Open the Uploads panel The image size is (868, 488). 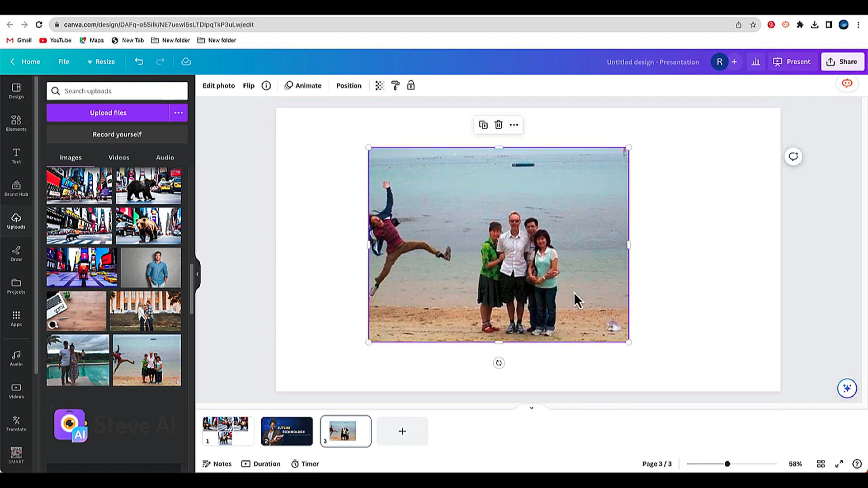point(16,221)
